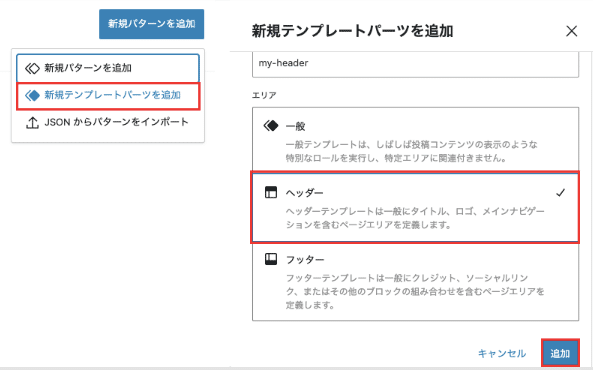
Task: Click the 一般 diamond icon
Action: click(x=271, y=125)
